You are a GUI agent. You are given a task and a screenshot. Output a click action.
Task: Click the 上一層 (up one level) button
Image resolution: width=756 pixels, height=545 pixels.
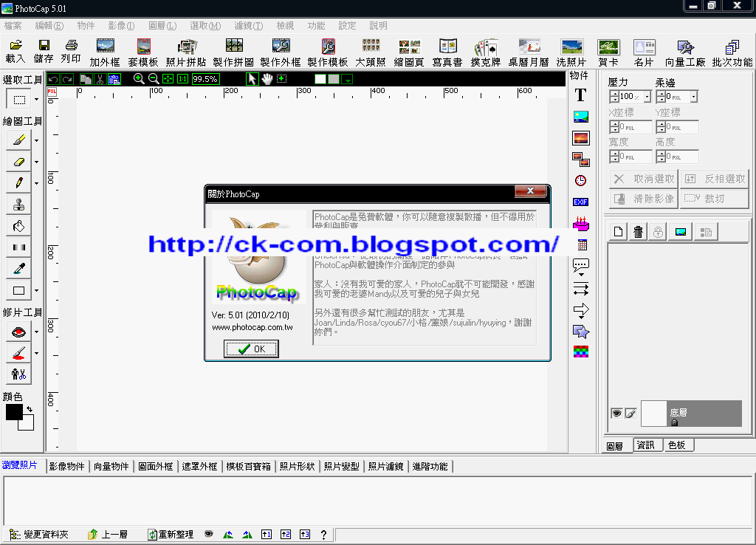[x=108, y=535]
